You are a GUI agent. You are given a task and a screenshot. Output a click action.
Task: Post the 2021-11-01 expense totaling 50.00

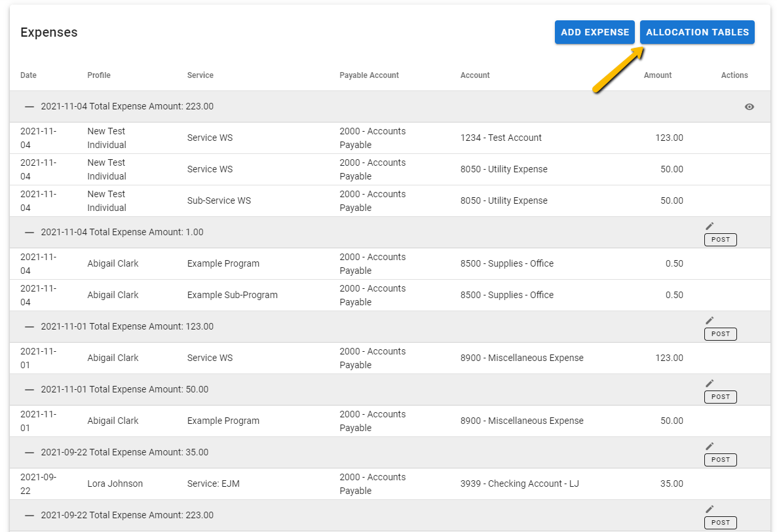click(x=720, y=397)
